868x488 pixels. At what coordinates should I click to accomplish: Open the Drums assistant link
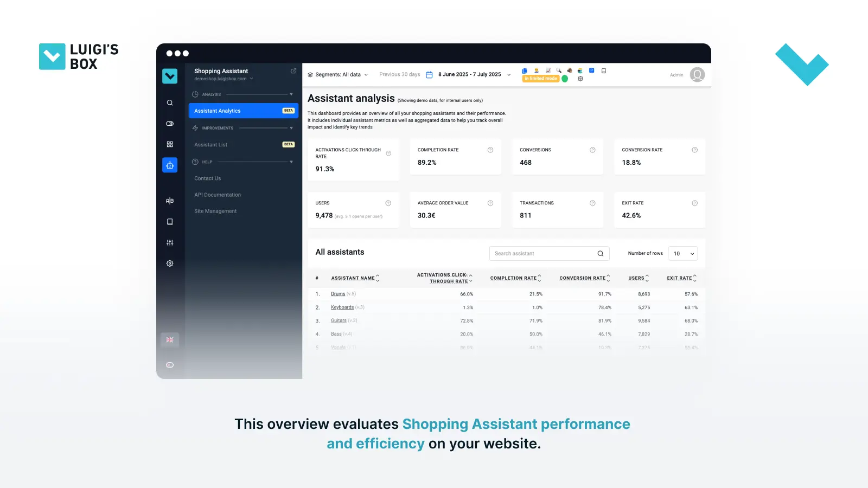(x=338, y=294)
